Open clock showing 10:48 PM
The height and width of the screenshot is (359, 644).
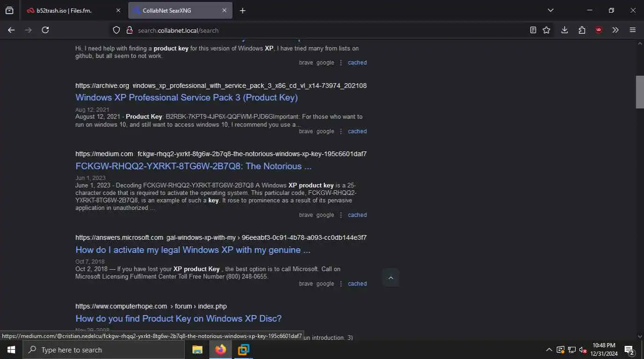(x=604, y=350)
